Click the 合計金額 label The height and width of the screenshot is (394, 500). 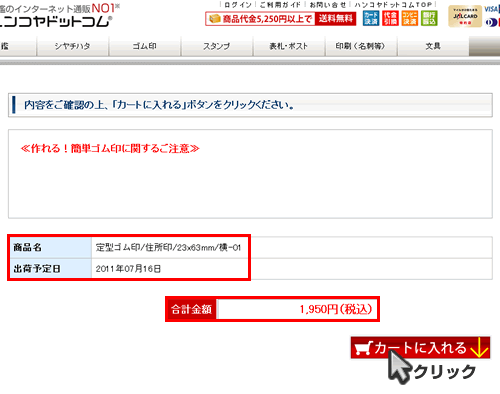coord(191,309)
